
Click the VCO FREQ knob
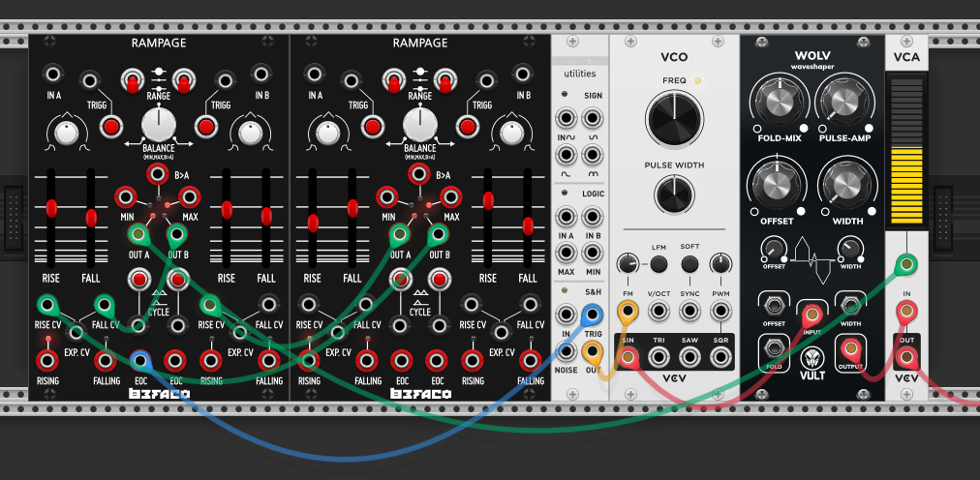tap(674, 118)
